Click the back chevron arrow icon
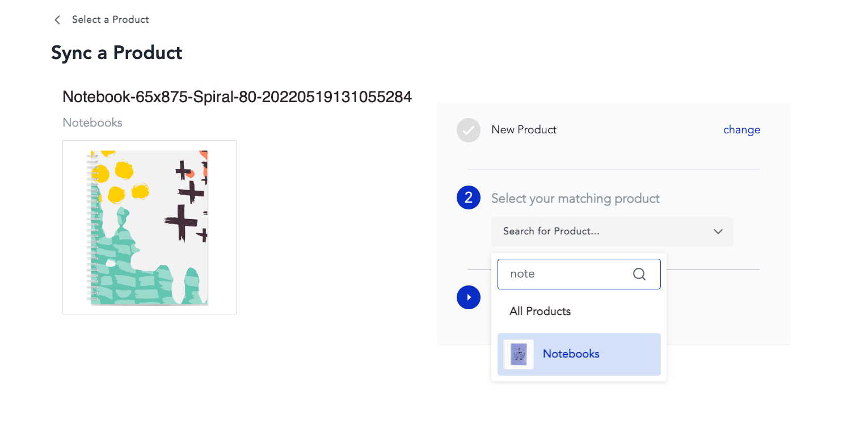 [57, 20]
